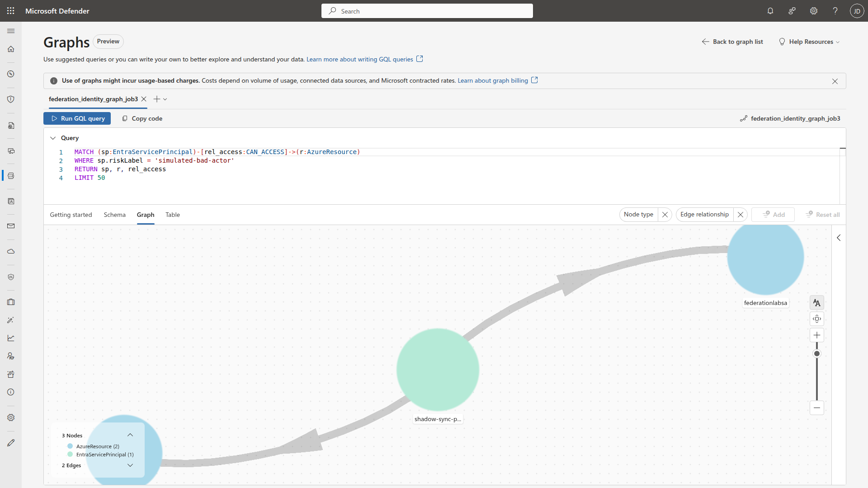Fit the graph to view
The height and width of the screenshot is (488, 868).
[x=816, y=319]
